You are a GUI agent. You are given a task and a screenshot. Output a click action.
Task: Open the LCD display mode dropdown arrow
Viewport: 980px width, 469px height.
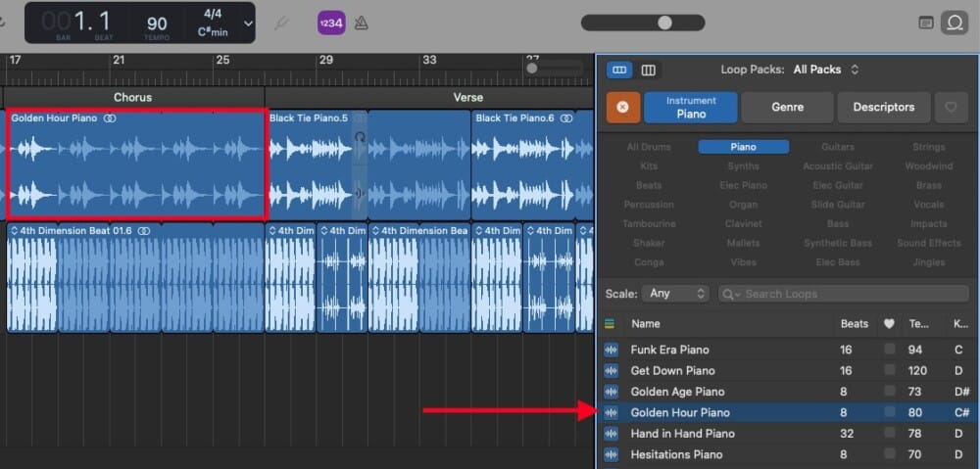248,23
